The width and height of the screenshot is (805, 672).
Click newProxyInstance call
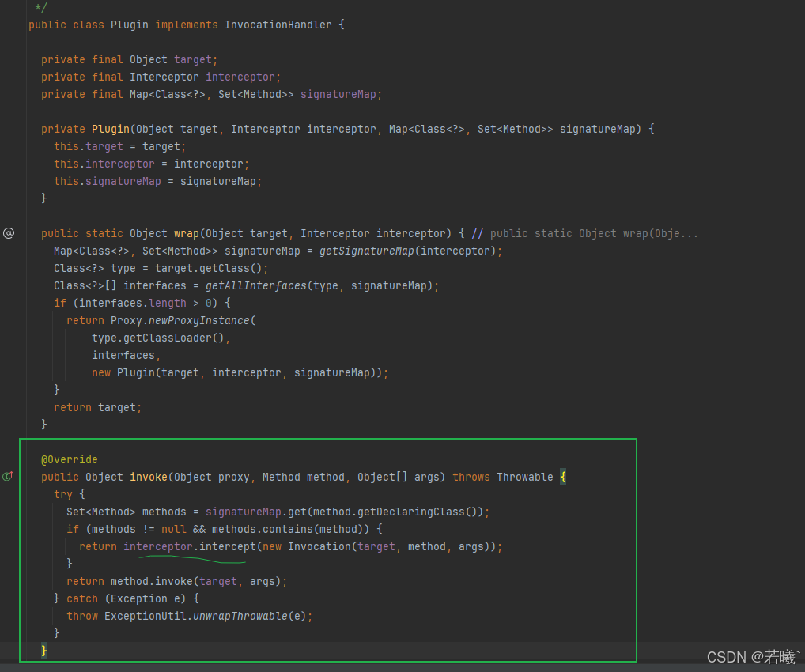click(198, 321)
